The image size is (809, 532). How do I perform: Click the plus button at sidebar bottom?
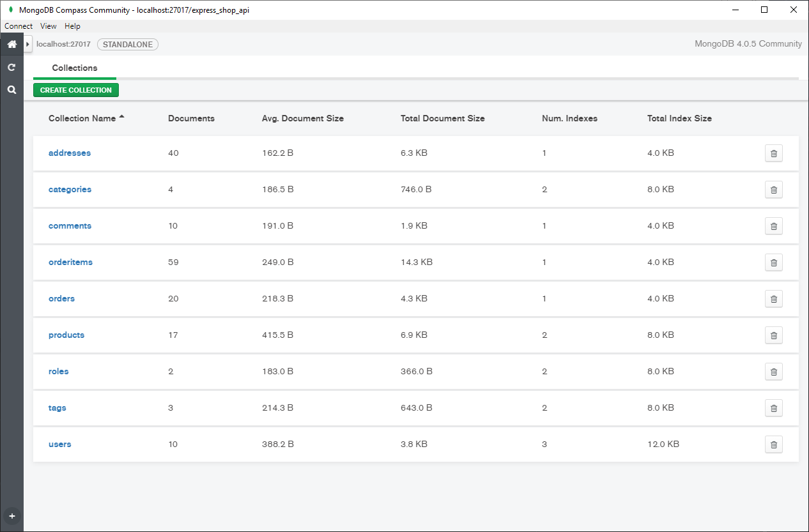pyautogui.click(x=12, y=516)
